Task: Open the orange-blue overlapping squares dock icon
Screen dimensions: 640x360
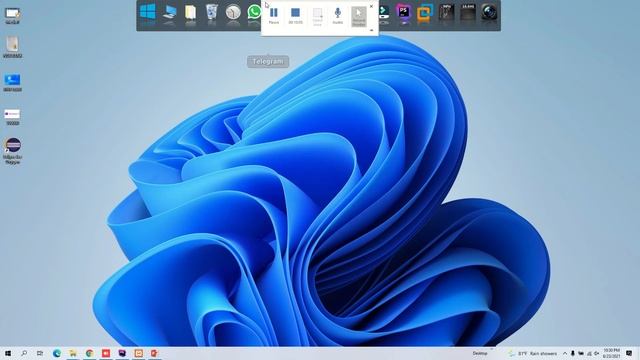Action: coord(425,13)
